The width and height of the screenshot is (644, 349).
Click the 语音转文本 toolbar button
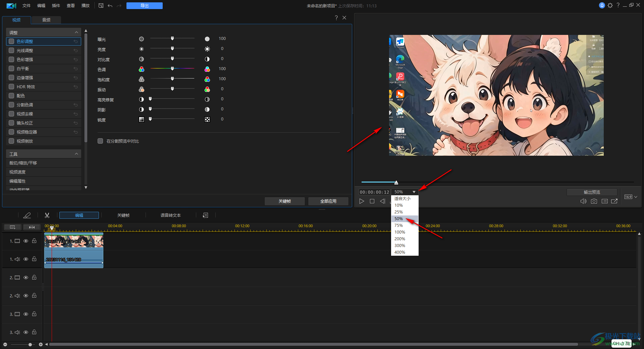[x=171, y=215]
